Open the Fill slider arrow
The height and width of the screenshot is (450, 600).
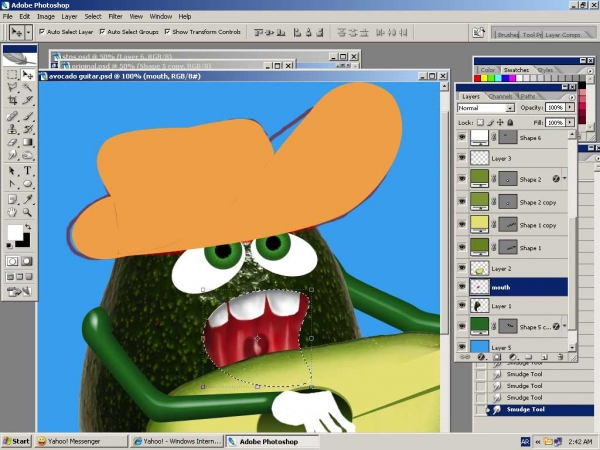point(570,122)
